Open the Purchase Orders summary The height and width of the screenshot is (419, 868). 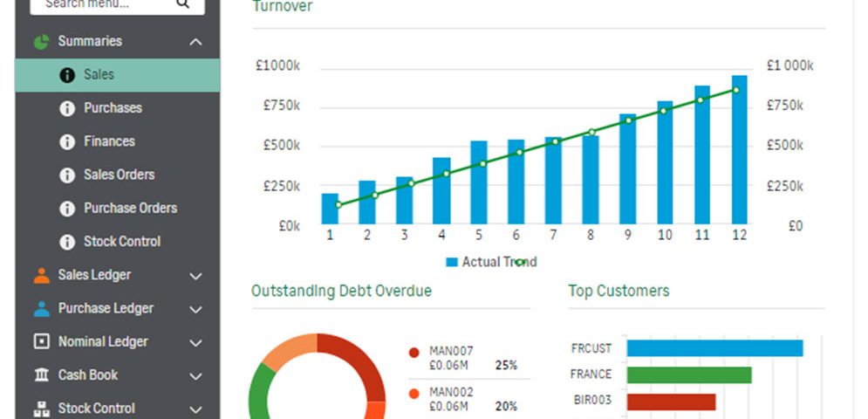coord(131,208)
